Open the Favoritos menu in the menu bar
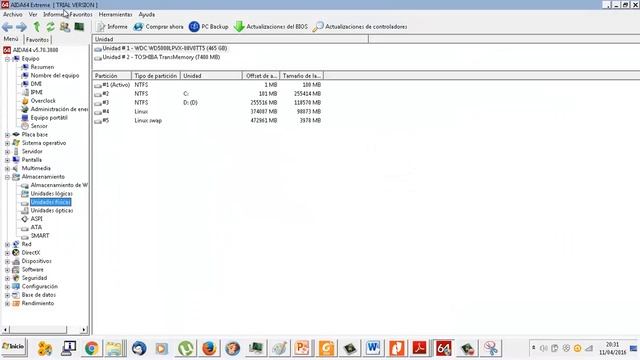The image size is (640, 360). click(x=81, y=14)
